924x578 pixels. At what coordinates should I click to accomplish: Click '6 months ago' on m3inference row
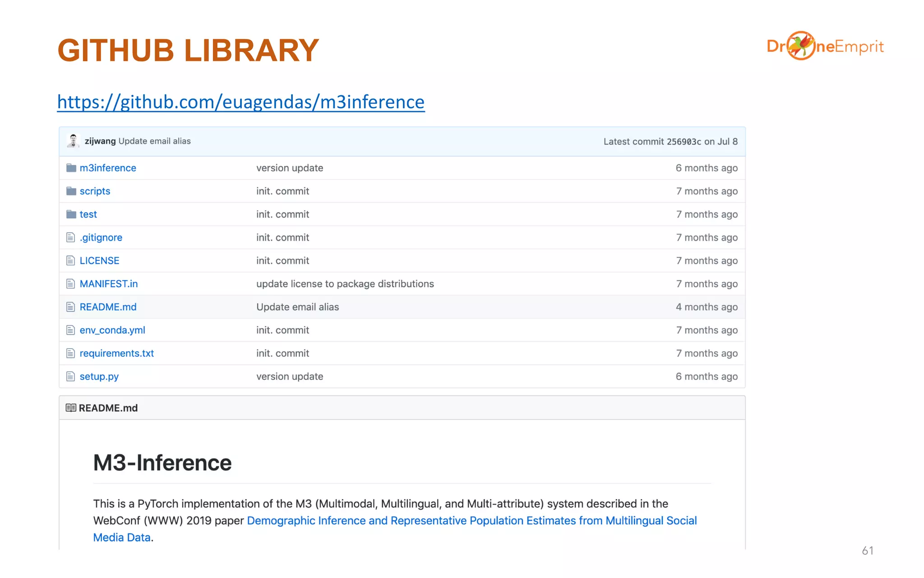point(707,168)
